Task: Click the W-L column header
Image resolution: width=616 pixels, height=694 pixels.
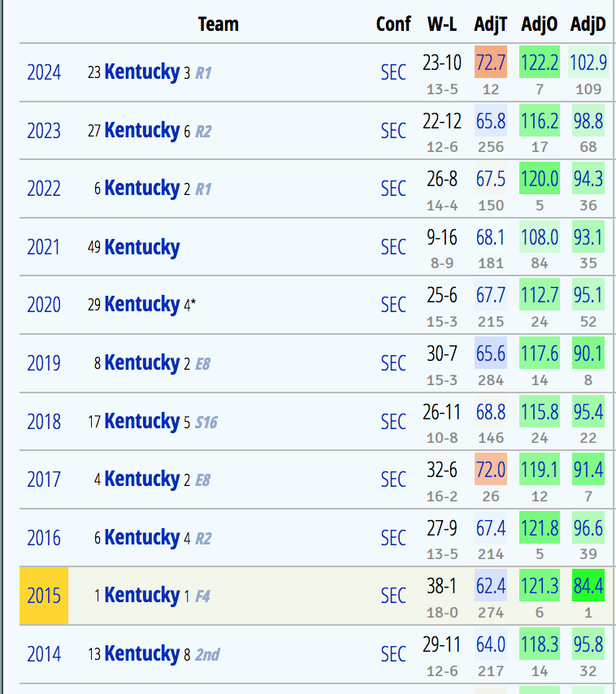Action: pos(442,24)
